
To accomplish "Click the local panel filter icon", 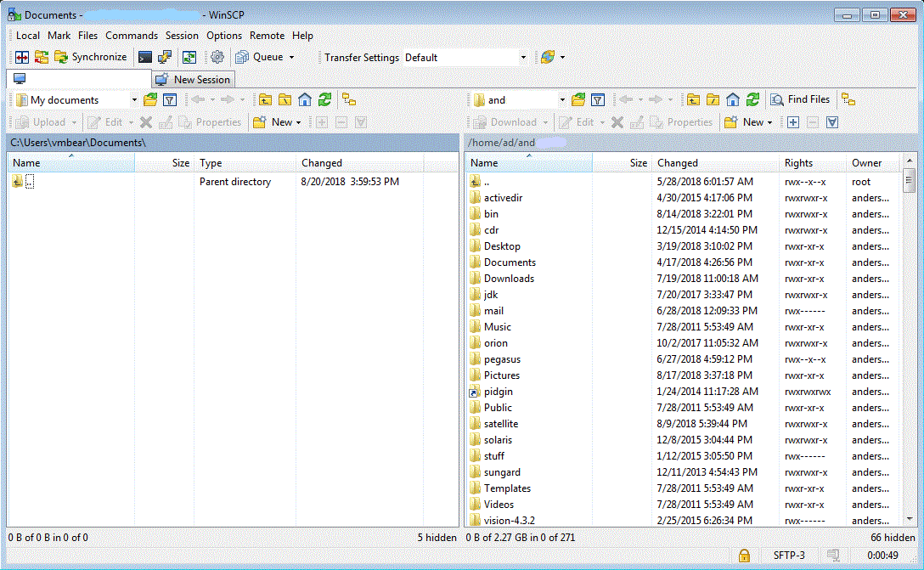I will [x=170, y=99].
